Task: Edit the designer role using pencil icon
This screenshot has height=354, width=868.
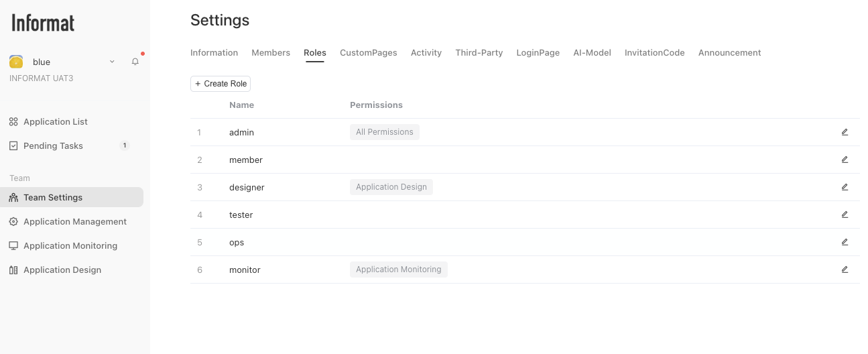Action: click(845, 187)
